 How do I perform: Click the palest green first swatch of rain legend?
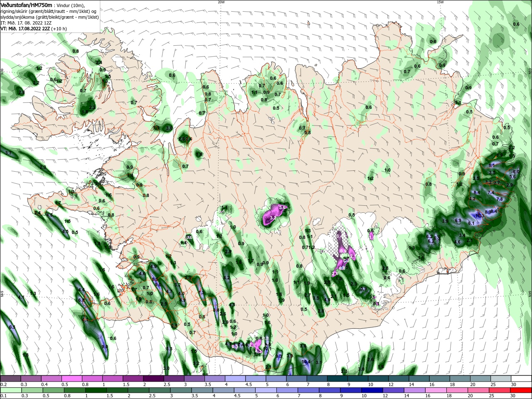click(10, 390)
